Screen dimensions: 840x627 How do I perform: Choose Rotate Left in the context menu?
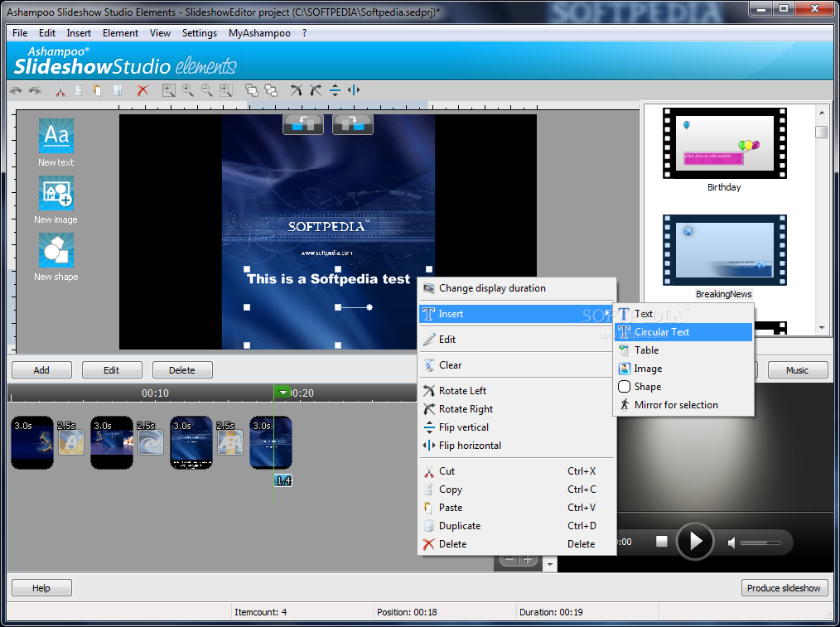(517, 391)
